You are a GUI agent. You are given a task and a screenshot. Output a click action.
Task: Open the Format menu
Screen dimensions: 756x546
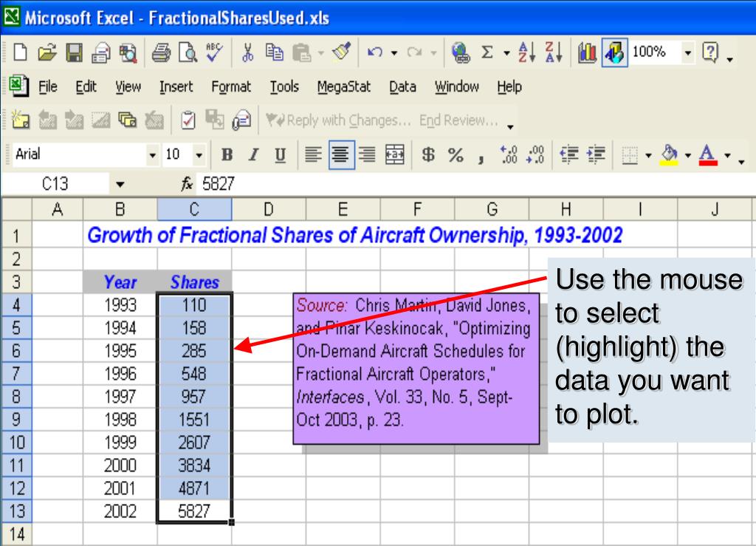pyautogui.click(x=231, y=87)
